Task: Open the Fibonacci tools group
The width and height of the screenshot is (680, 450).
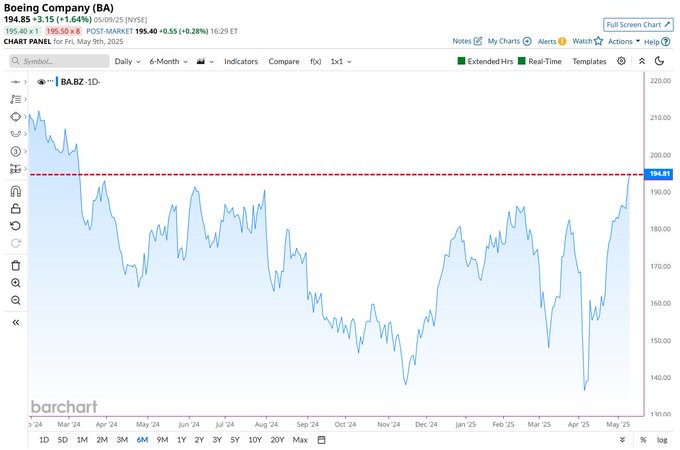Action: click(16, 99)
